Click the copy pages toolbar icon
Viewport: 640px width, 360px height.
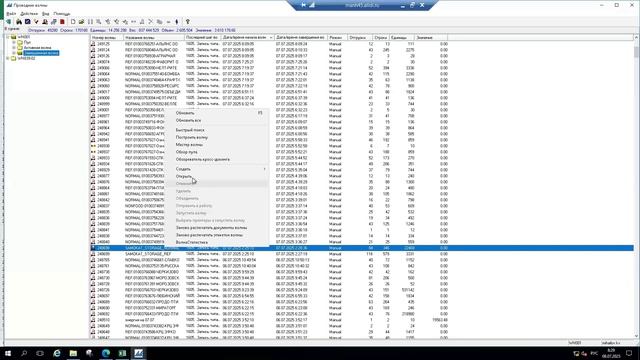[159, 22]
